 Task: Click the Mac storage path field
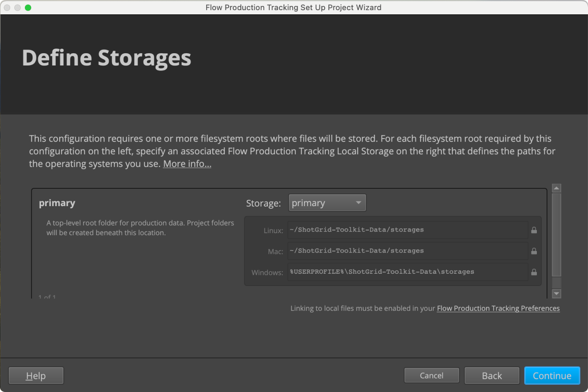click(407, 251)
